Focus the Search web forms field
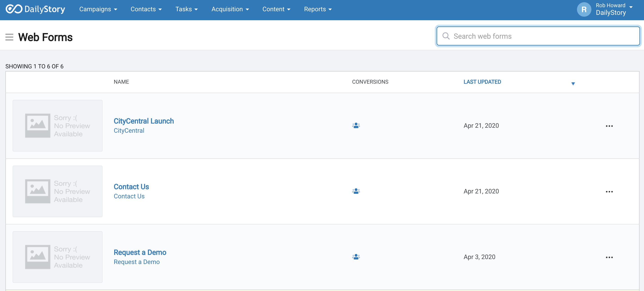Image resolution: width=644 pixels, height=291 pixels. (538, 36)
